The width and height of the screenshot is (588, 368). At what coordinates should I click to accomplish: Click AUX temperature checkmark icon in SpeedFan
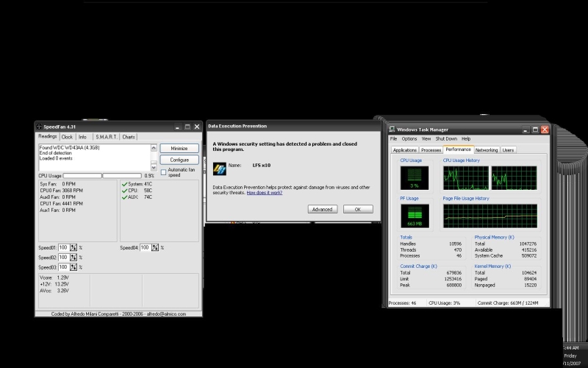[124, 197]
